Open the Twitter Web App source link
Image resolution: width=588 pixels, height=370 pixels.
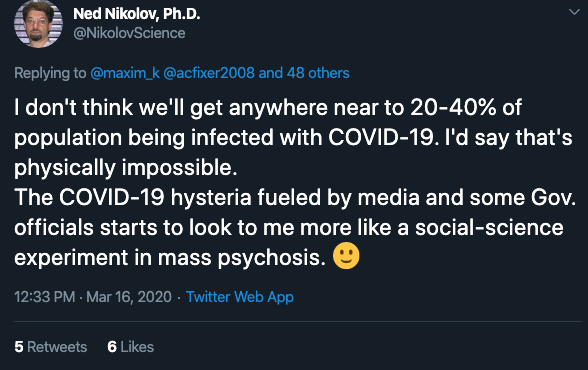click(x=240, y=297)
